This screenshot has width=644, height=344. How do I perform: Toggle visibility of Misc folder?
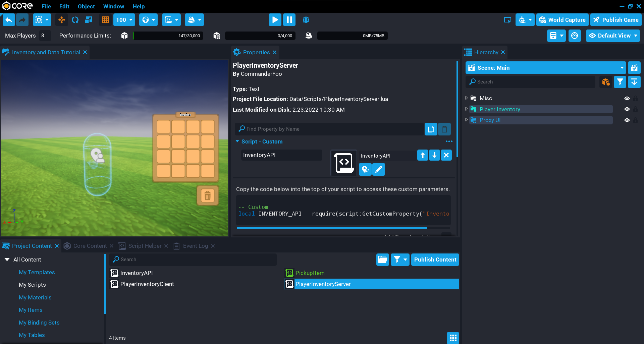(x=627, y=98)
